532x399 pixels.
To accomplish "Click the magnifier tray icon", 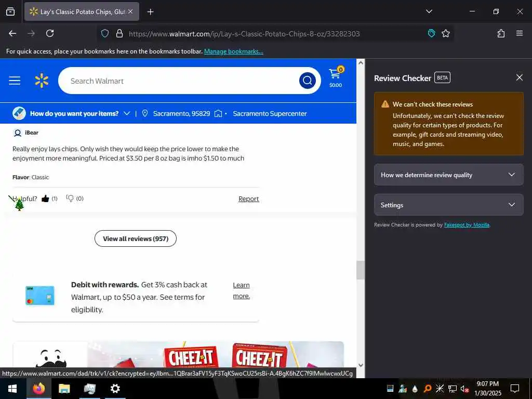I will (x=428, y=389).
